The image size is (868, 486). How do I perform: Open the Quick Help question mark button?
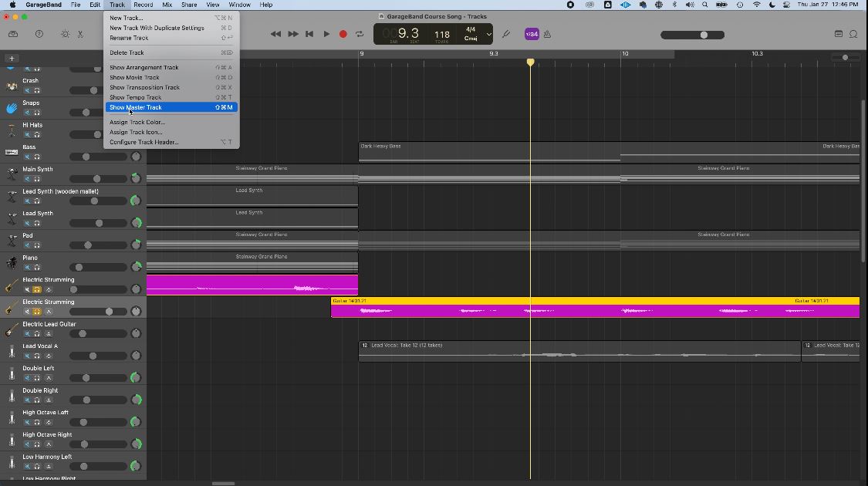click(x=39, y=34)
